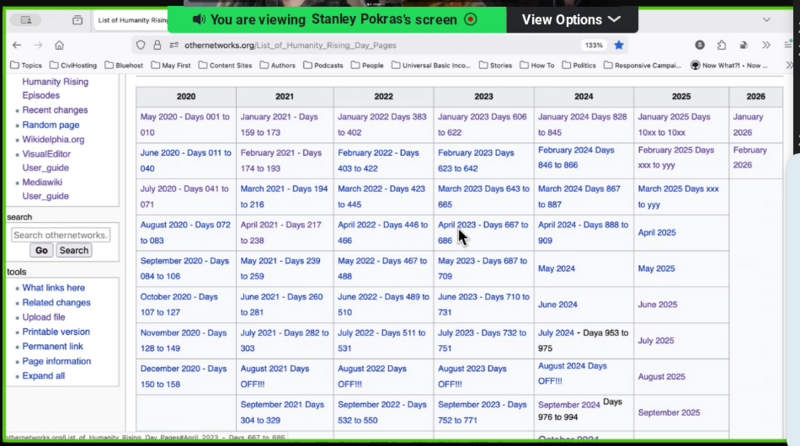Open February 2026 link
This screenshot has height=446, width=800.
(750, 157)
